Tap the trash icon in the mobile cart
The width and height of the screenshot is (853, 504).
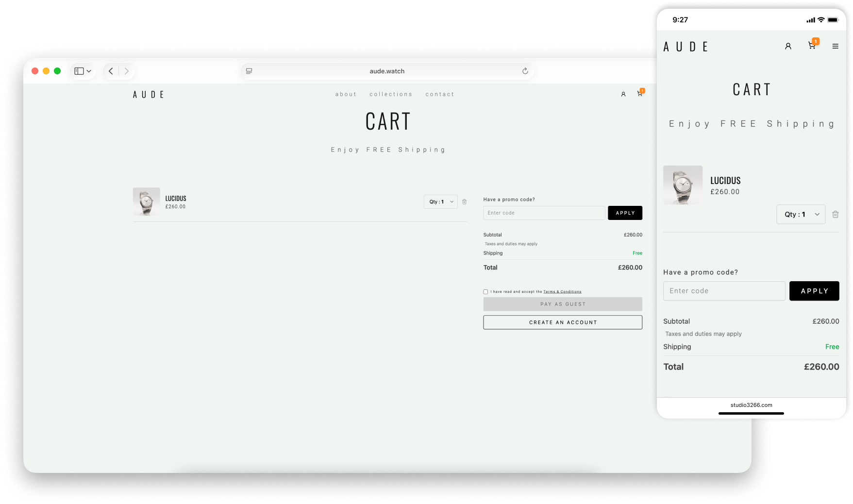pos(836,214)
